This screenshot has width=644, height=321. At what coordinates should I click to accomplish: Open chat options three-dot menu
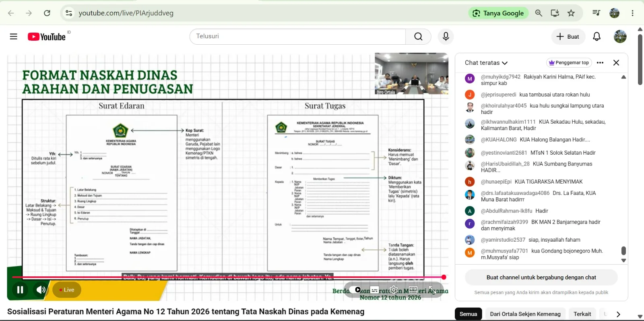coord(600,63)
